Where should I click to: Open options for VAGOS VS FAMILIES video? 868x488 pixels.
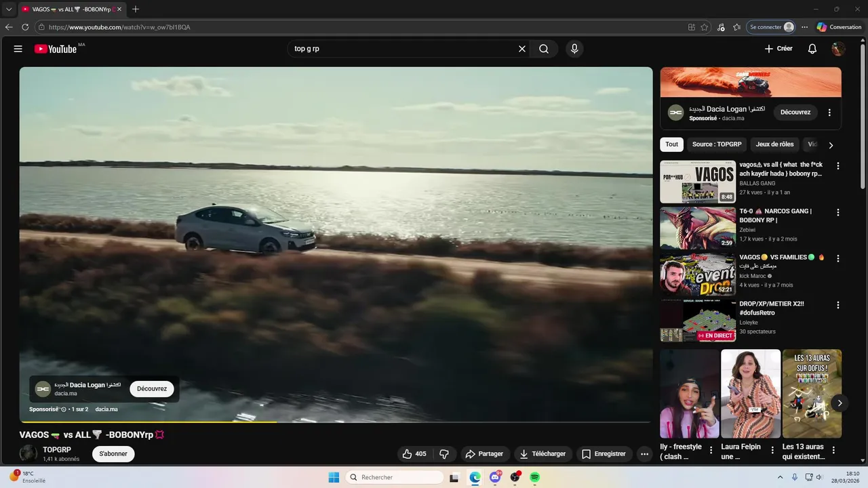point(837,258)
